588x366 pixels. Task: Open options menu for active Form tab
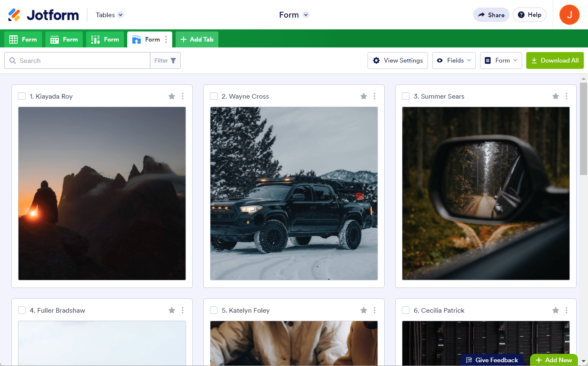[x=166, y=39]
